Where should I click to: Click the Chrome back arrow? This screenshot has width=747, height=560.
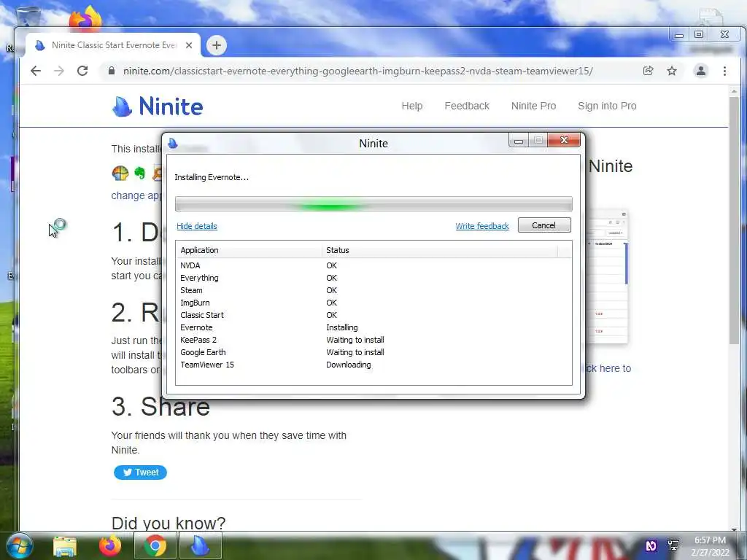tap(36, 71)
